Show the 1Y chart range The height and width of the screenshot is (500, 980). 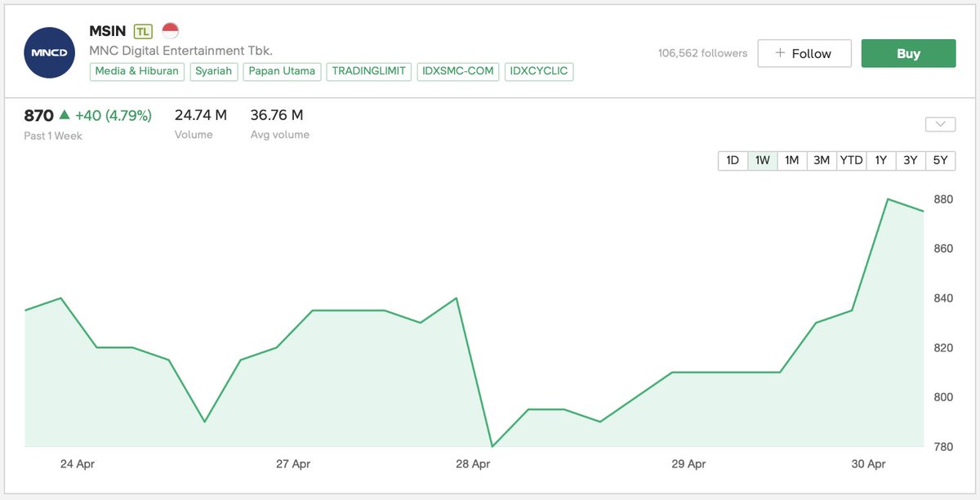point(880,160)
